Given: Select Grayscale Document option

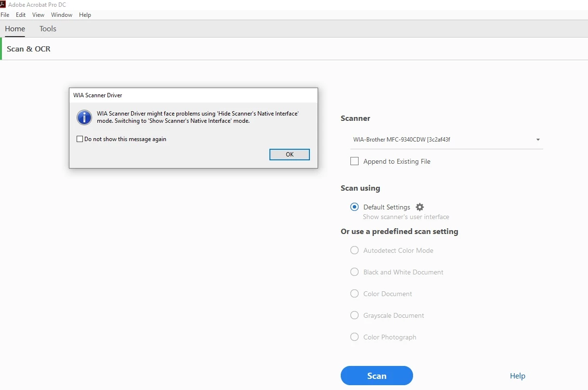Looking at the screenshot, I should [355, 315].
